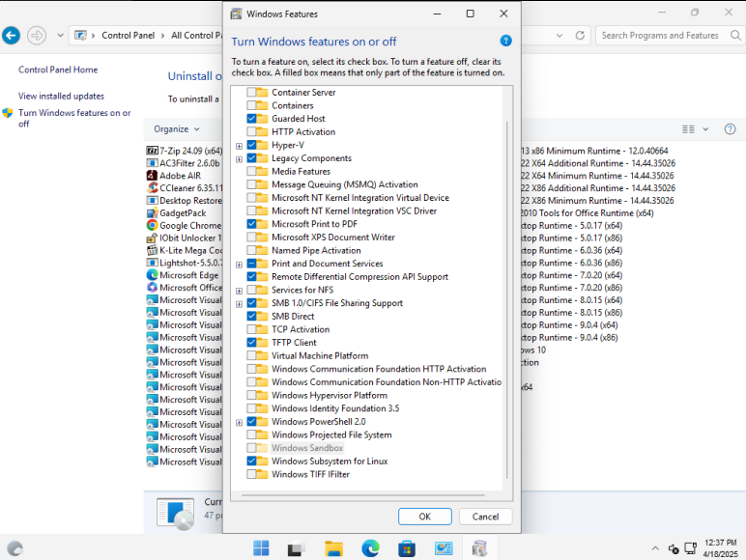Open the view options dropdown arrow
Viewport: 746px width, 560px height.
[705, 128]
